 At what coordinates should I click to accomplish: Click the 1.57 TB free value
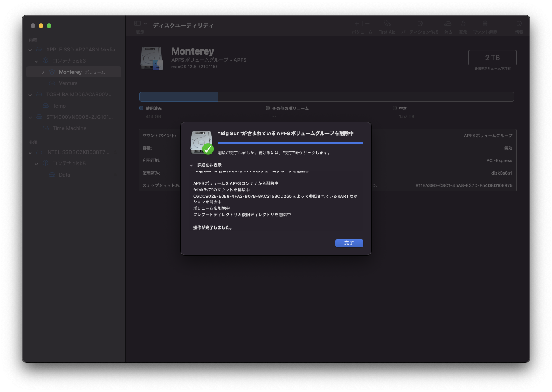pos(407,116)
